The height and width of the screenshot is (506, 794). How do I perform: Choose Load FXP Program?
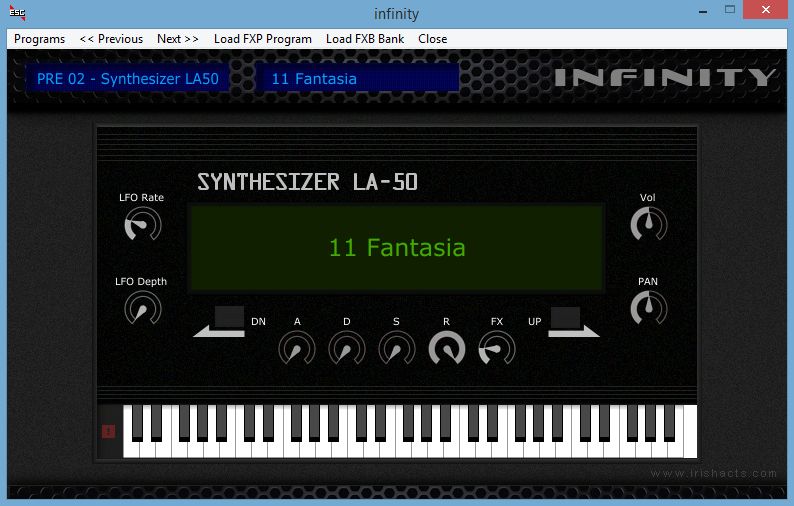(263, 39)
